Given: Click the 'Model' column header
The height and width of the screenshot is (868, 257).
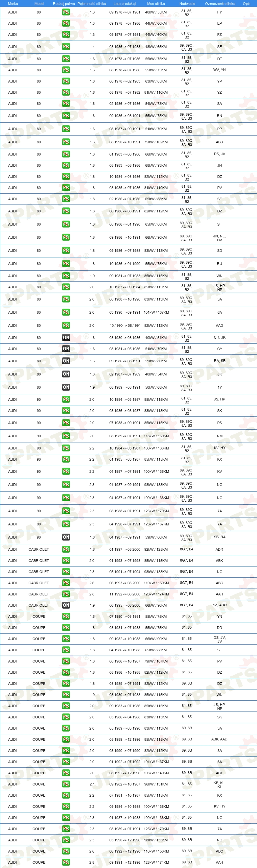Looking at the screenshot, I should pyautogui.click(x=39, y=4).
